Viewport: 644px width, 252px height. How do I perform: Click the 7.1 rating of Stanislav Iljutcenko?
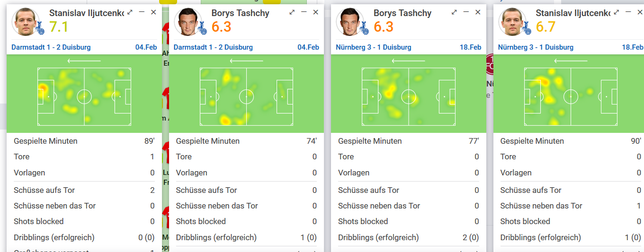coord(59,27)
